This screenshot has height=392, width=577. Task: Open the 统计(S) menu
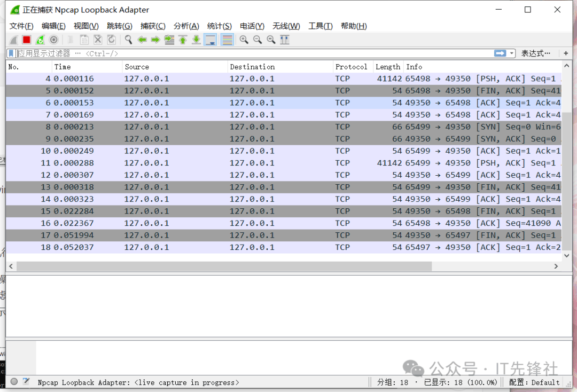pos(219,26)
